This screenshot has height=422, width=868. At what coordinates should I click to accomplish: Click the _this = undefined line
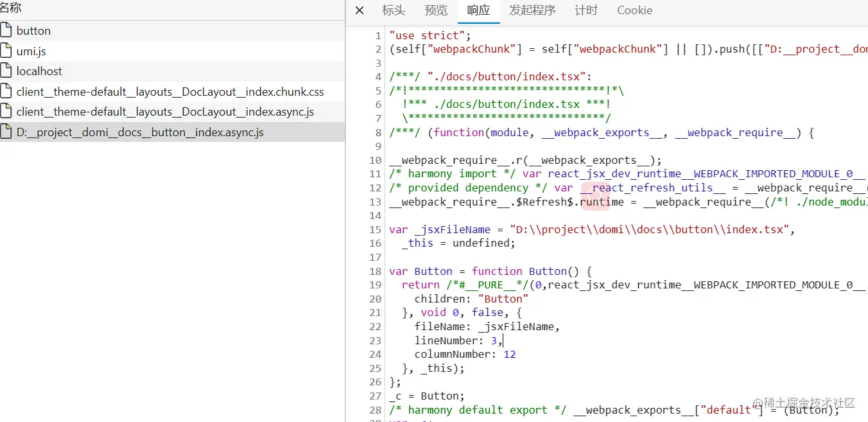[458, 243]
